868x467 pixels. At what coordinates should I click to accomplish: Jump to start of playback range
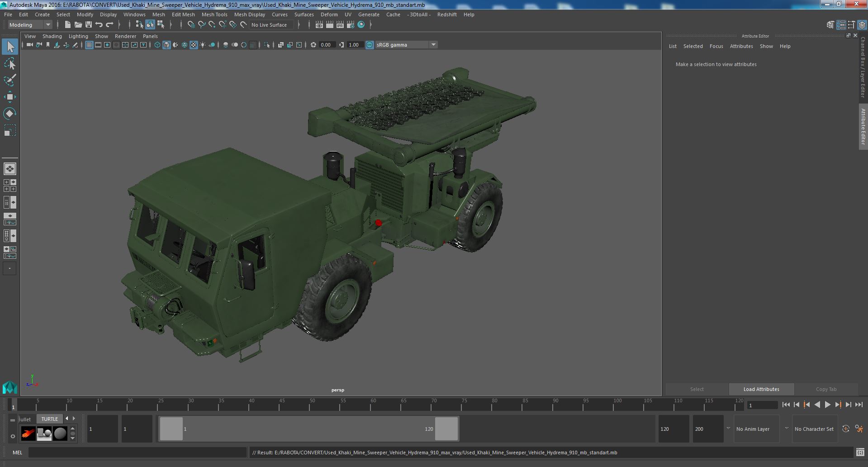coord(786,405)
